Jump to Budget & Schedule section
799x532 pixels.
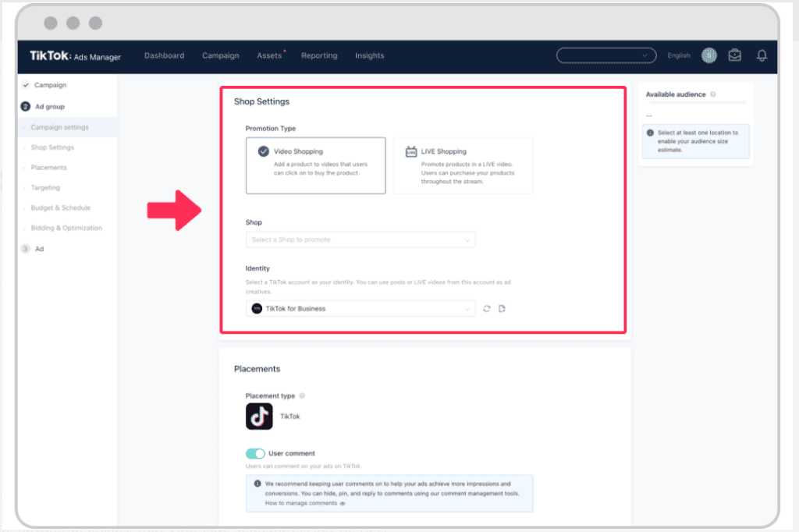click(60, 208)
